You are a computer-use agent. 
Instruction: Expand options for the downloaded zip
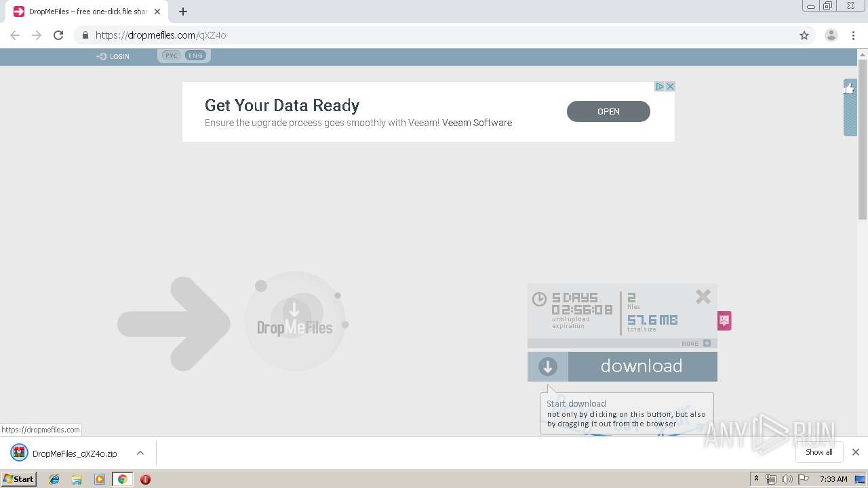[x=140, y=453]
